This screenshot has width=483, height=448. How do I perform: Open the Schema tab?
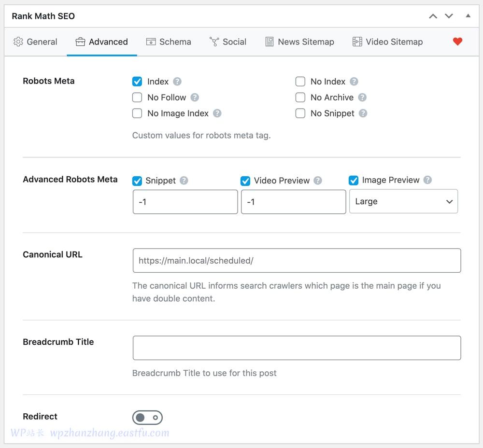click(169, 42)
